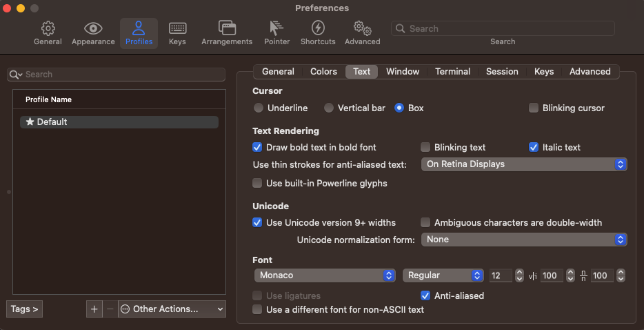
Task: Disable Draw bold text in bold font
Action: pyautogui.click(x=257, y=147)
